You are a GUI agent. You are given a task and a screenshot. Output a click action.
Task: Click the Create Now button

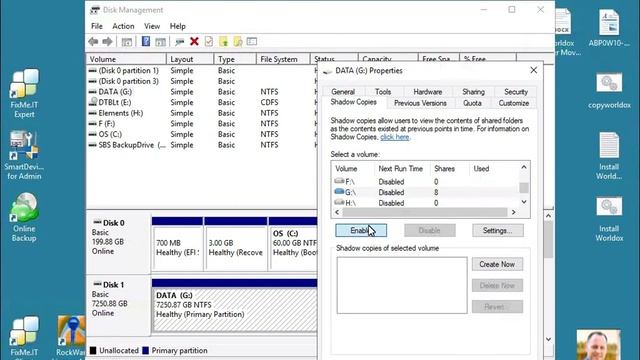497,264
